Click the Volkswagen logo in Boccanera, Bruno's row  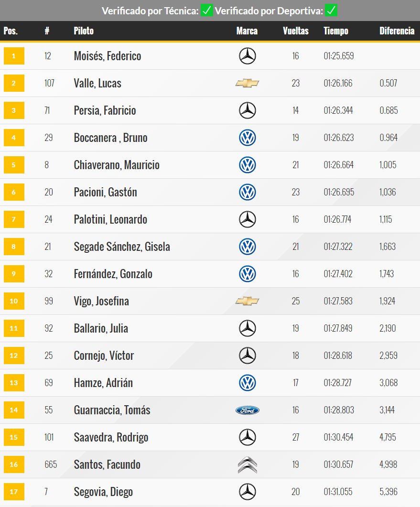coord(248,138)
